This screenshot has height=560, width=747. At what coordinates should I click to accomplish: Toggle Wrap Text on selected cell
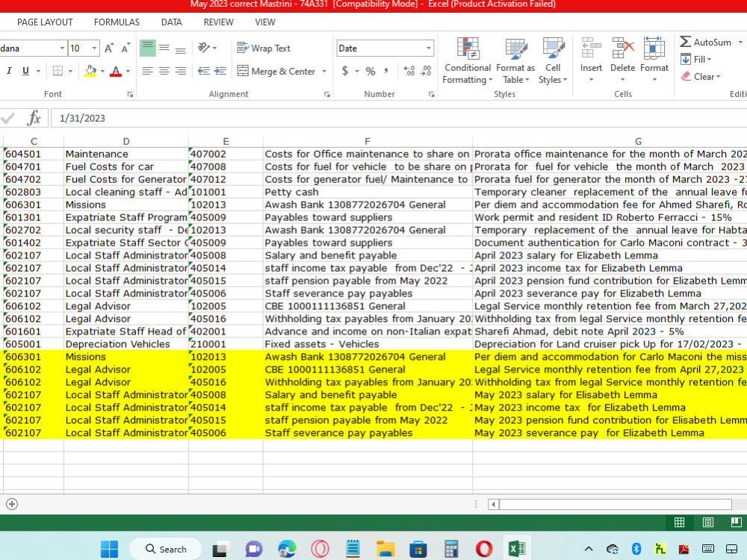click(x=264, y=48)
